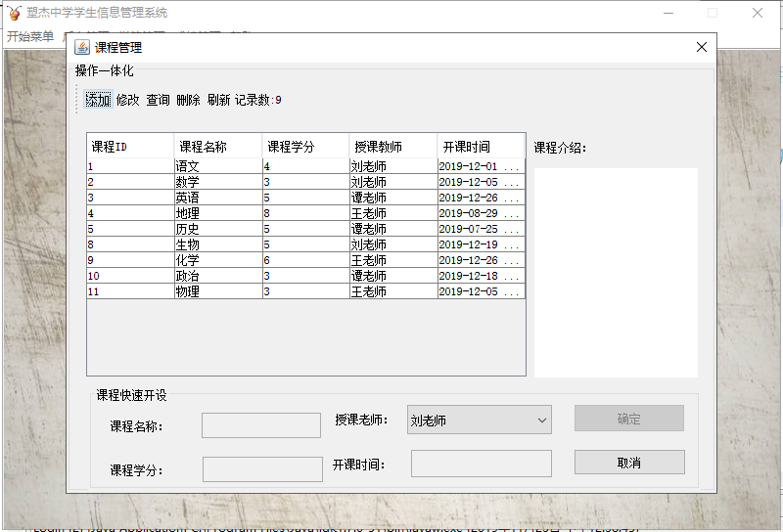Select the 政治 course cell
The width and height of the screenshot is (783, 532).
click(x=218, y=276)
